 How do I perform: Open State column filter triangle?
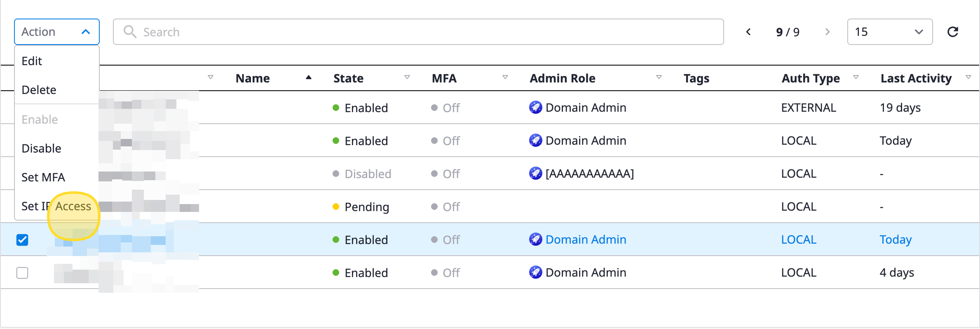click(x=407, y=78)
